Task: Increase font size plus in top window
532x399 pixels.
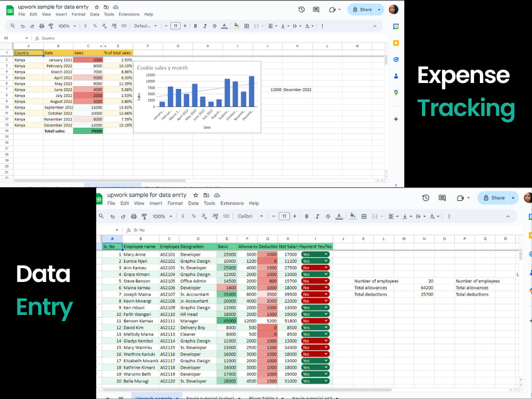Action: coord(185,26)
